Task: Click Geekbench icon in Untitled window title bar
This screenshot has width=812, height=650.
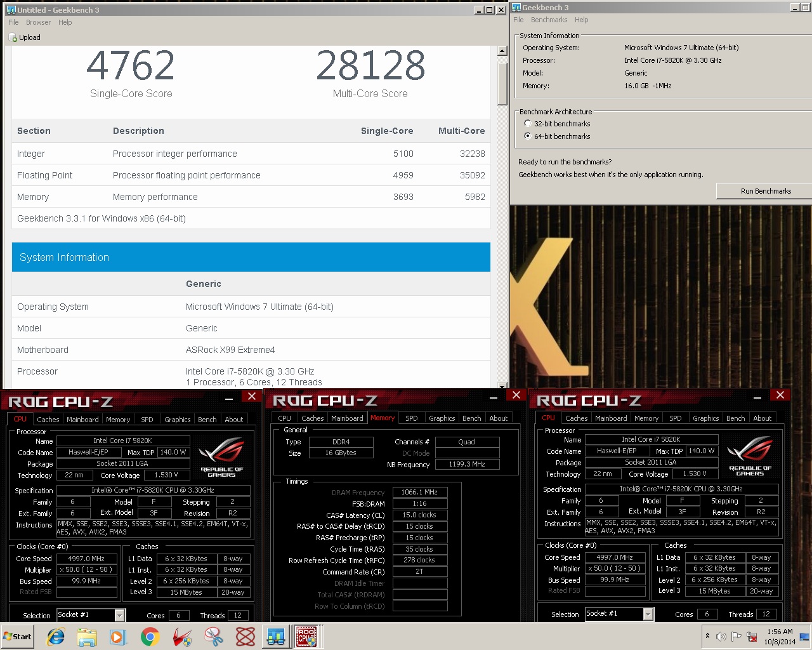Action: click(x=11, y=10)
